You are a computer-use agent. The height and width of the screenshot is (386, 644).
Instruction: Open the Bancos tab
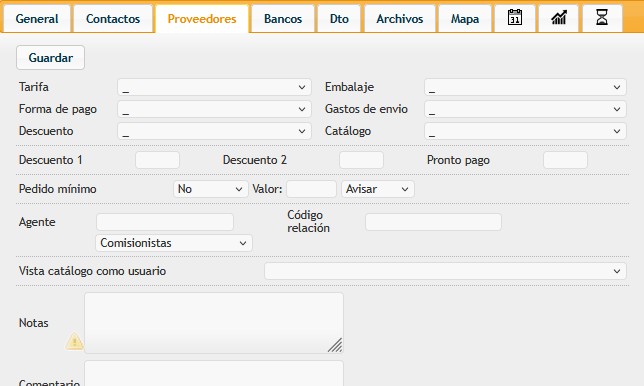(x=283, y=19)
